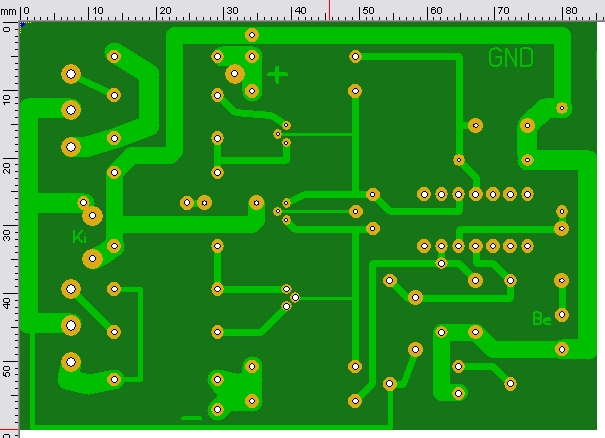Click the Ki text label

click(79, 237)
